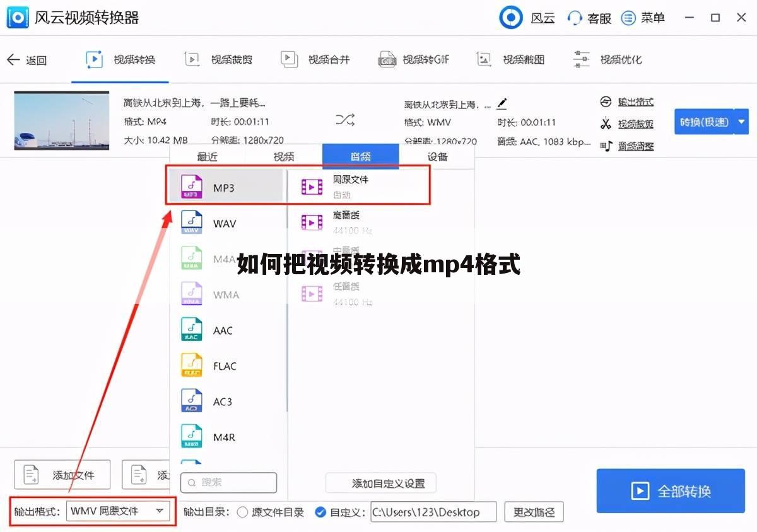Expand the 转换(极速) dropdown arrow

(x=741, y=122)
